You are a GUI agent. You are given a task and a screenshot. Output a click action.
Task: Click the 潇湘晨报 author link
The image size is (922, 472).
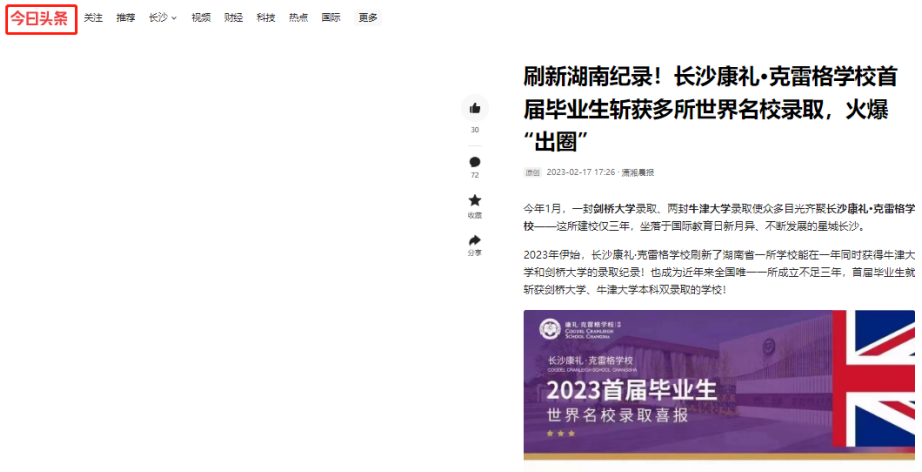click(638, 172)
